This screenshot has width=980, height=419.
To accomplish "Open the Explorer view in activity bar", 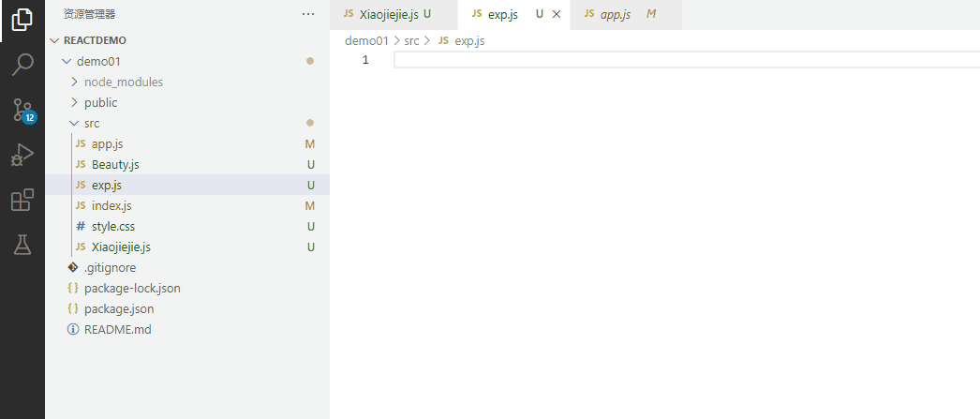I will [x=22, y=21].
